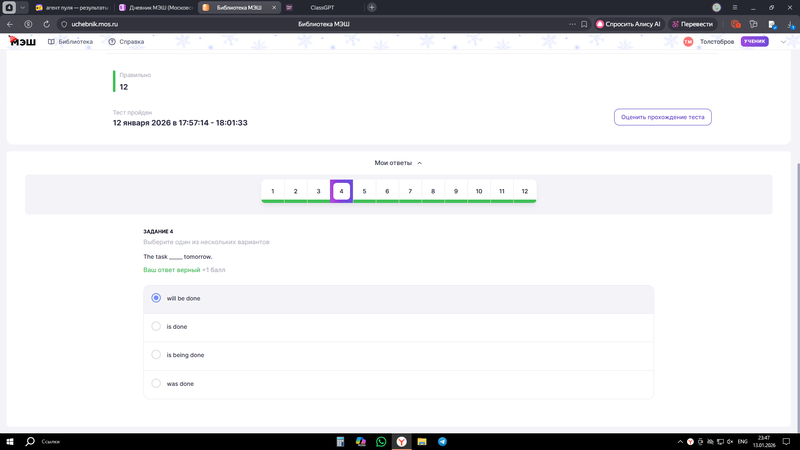800x450 pixels.
Task: Open a new browser tab with plus icon
Action: [372, 7]
